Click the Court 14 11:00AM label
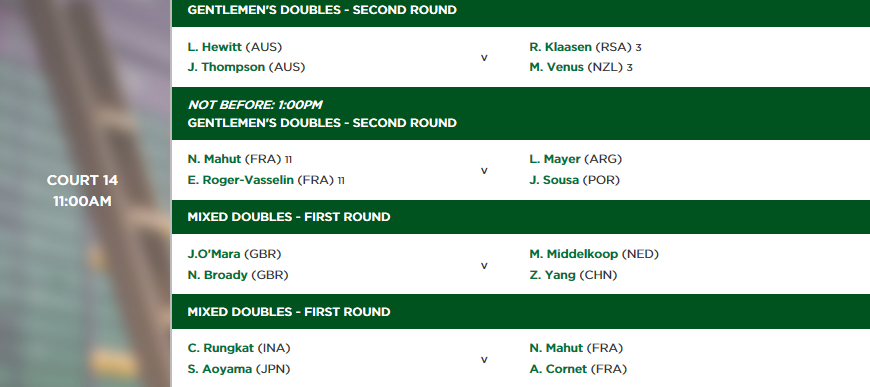870x387 pixels. (82, 190)
